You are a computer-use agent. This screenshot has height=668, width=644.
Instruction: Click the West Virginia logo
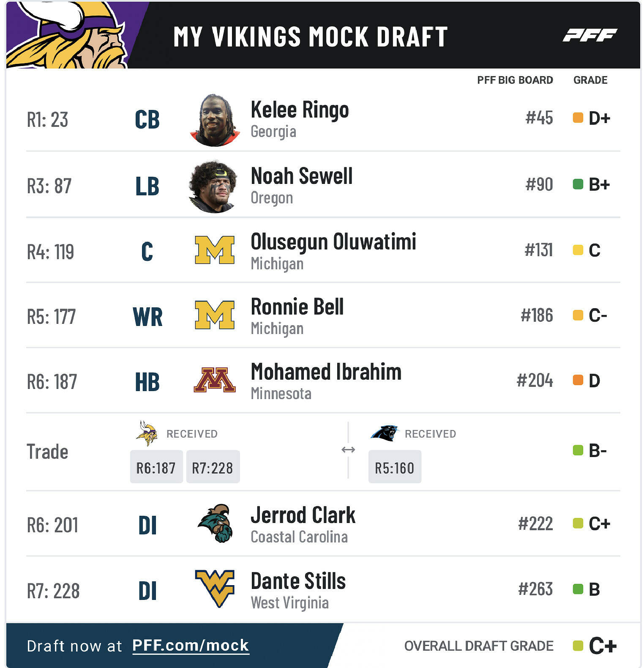point(214,588)
